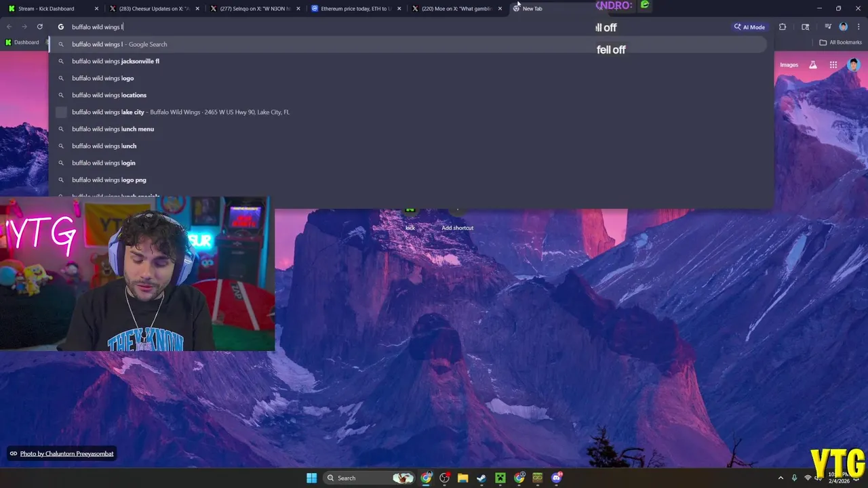This screenshot has width=868, height=488.
Task: Switch to the Stream - Kick Dashboard tab
Action: click(x=53, y=9)
